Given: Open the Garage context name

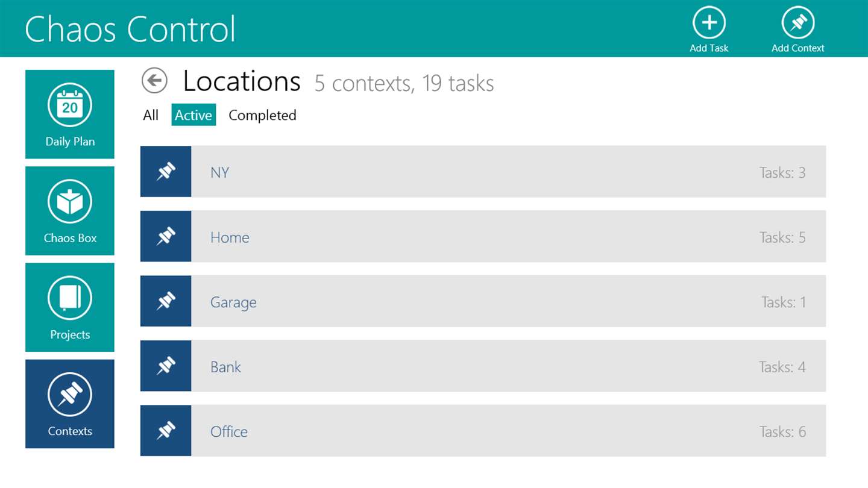Looking at the screenshot, I should tap(233, 302).
